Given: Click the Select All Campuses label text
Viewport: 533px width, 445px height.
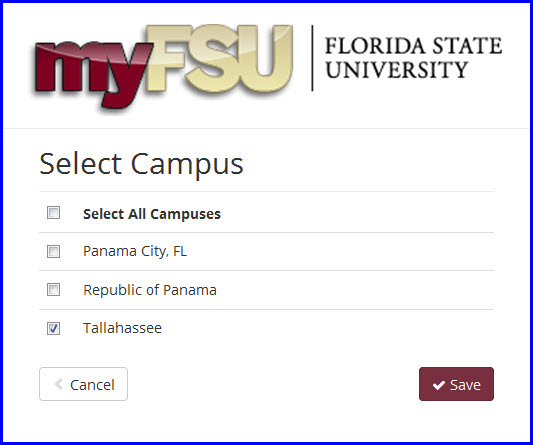Looking at the screenshot, I should (152, 214).
